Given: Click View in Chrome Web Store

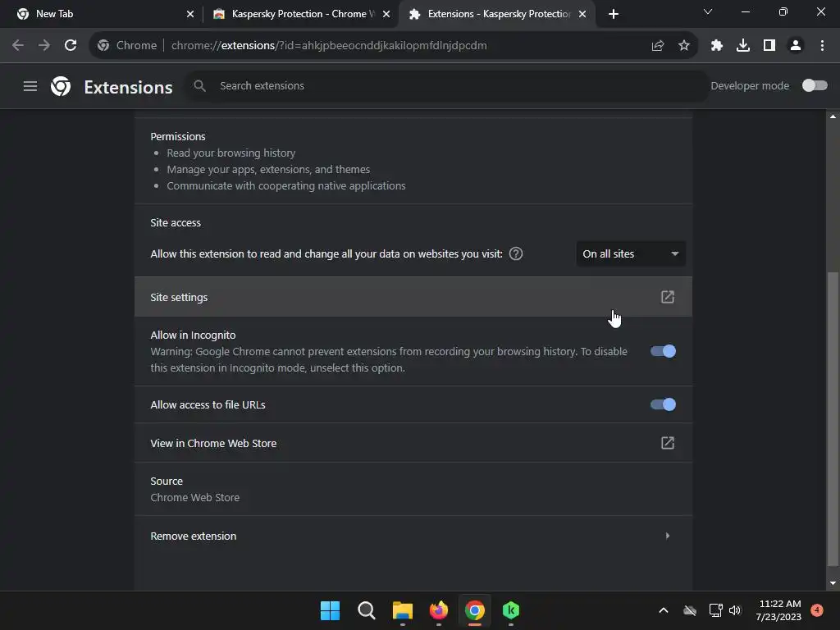Looking at the screenshot, I should click(x=413, y=443).
